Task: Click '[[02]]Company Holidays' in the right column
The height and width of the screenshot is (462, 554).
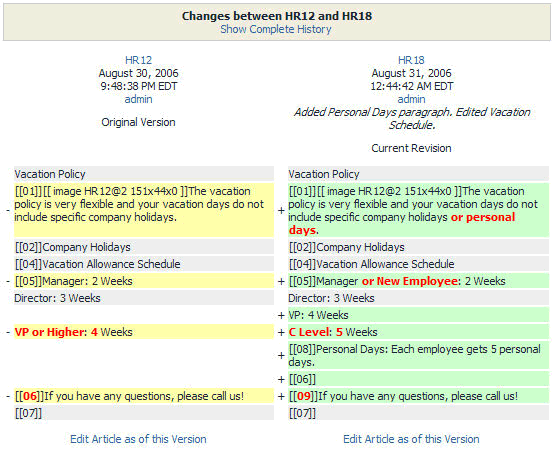Action: click(418, 247)
